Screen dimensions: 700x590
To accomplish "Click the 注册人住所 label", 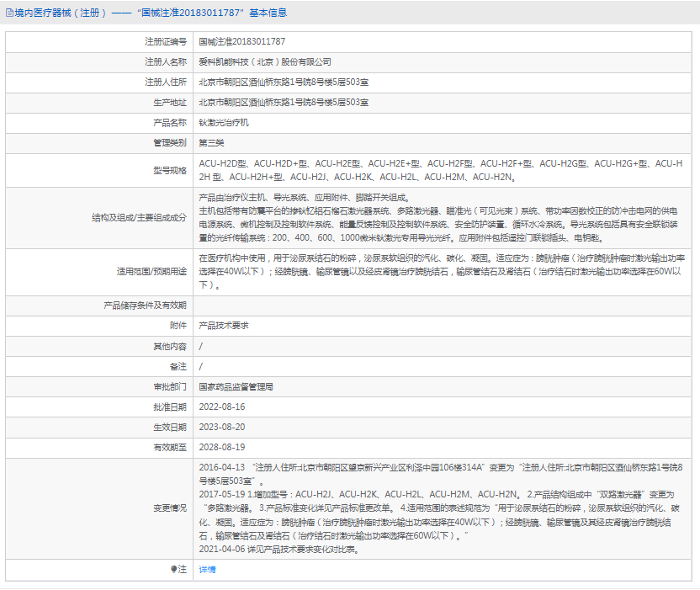I will point(166,82).
